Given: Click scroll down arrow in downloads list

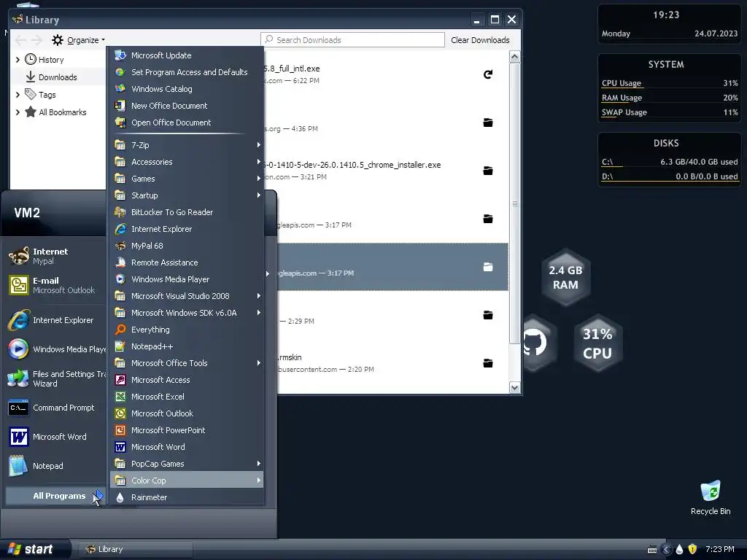Looking at the screenshot, I should click(514, 388).
